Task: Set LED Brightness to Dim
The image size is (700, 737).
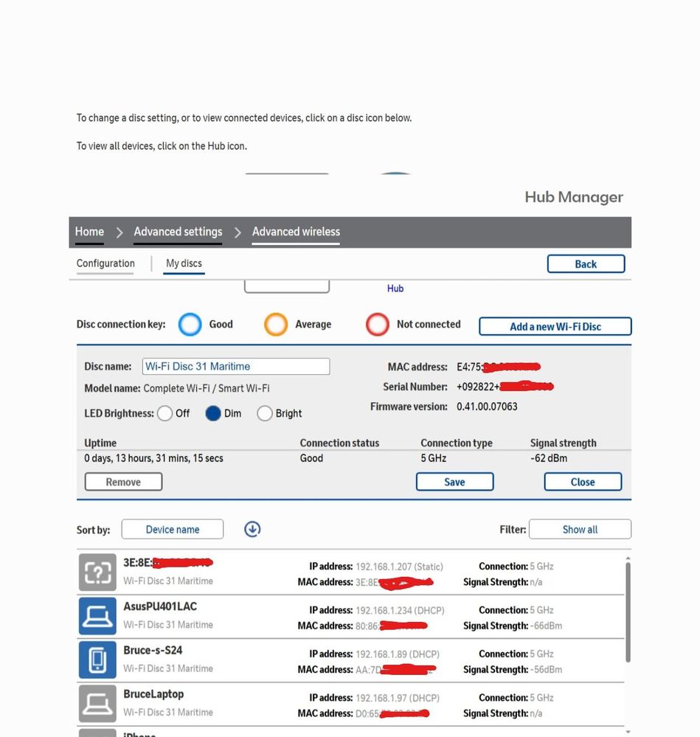Action: tap(213, 414)
